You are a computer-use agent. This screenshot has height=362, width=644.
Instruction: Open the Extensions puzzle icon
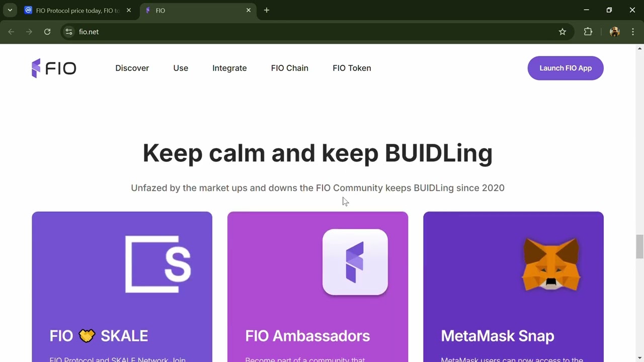pyautogui.click(x=588, y=32)
